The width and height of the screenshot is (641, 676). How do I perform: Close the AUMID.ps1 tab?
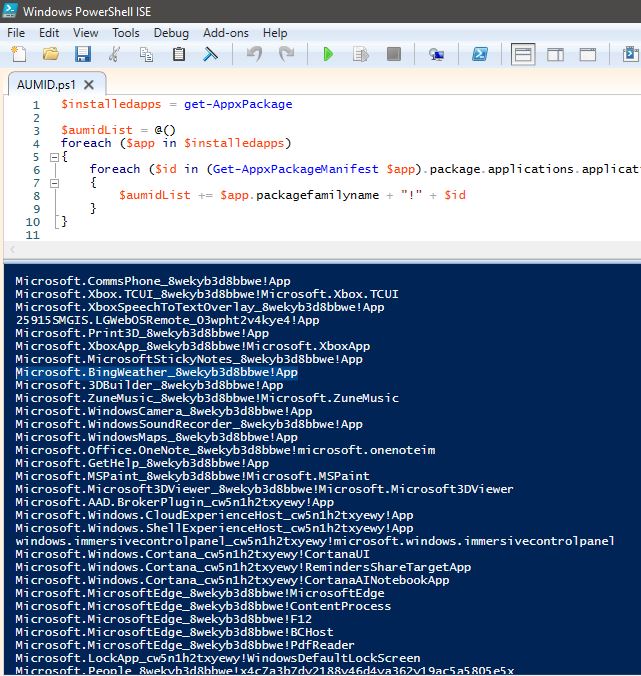point(89,84)
